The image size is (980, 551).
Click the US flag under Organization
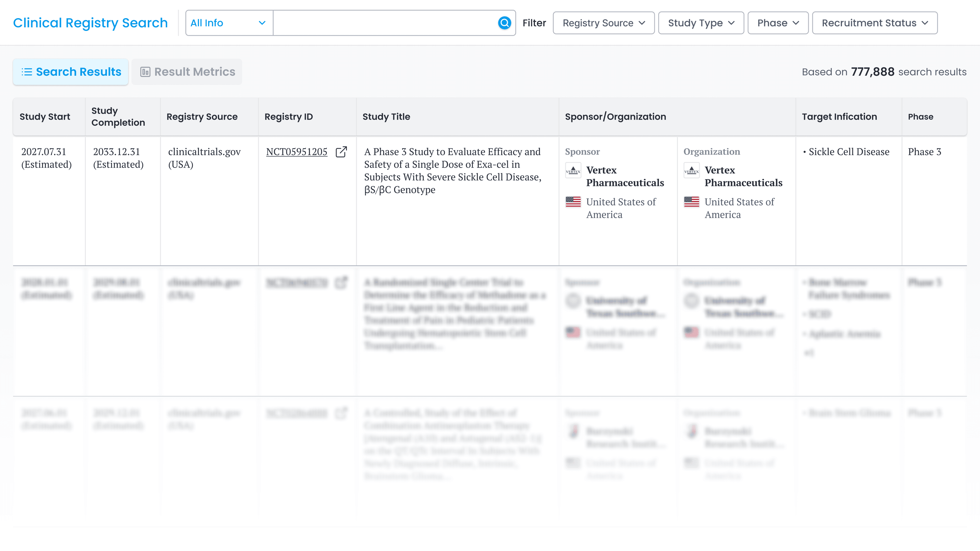click(691, 202)
